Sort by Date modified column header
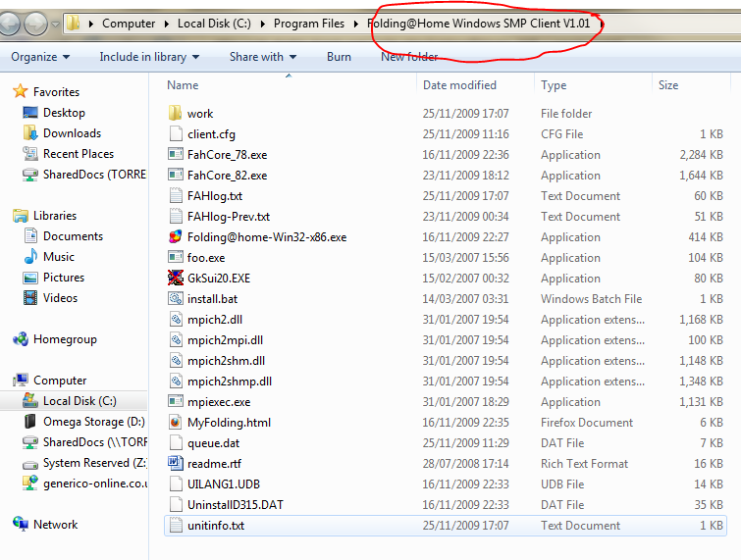 coord(459,85)
